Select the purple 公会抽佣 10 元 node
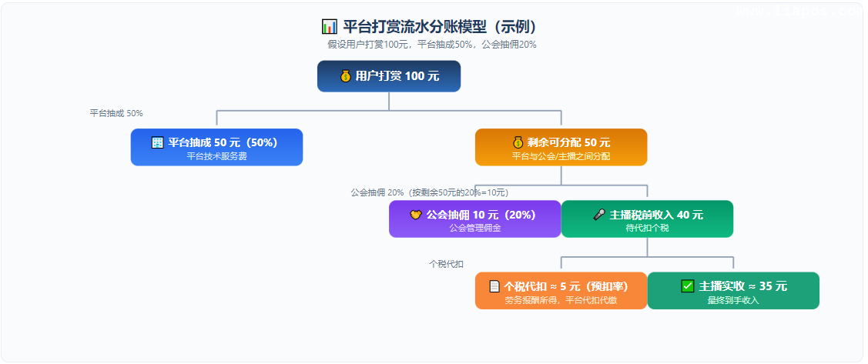868x364 pixels. coord(475,219)
